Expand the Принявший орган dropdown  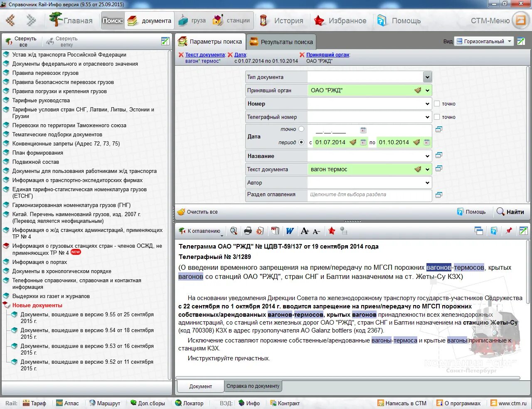(x=427, y=90)
